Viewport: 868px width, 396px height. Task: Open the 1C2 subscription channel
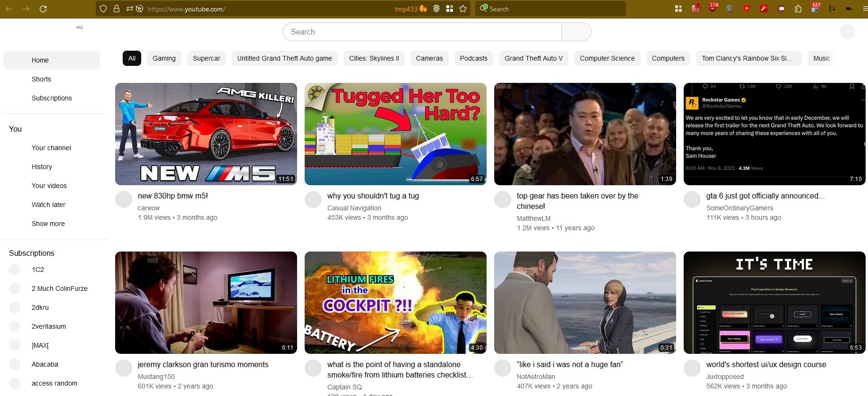(52, 270)
